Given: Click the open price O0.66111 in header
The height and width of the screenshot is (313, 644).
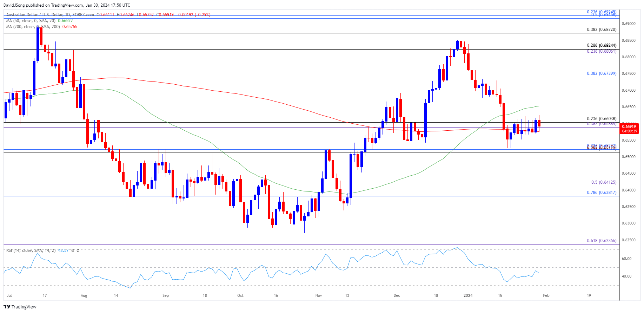Looking at the screenshot, I should (105, 15).
